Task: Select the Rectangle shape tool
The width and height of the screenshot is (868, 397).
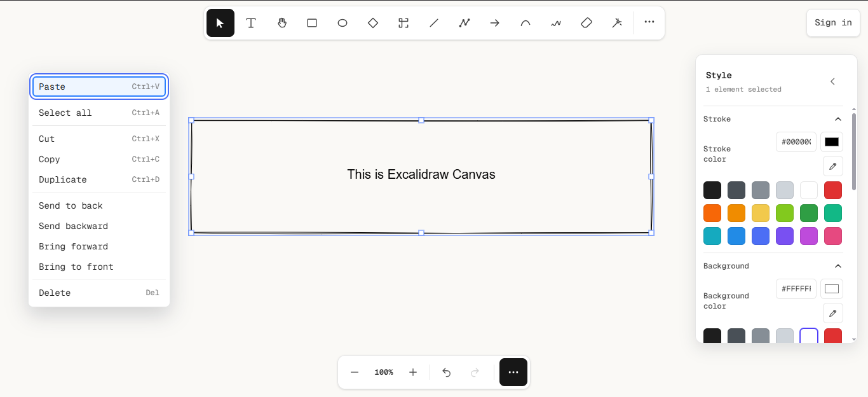Action: coord(312,23)
